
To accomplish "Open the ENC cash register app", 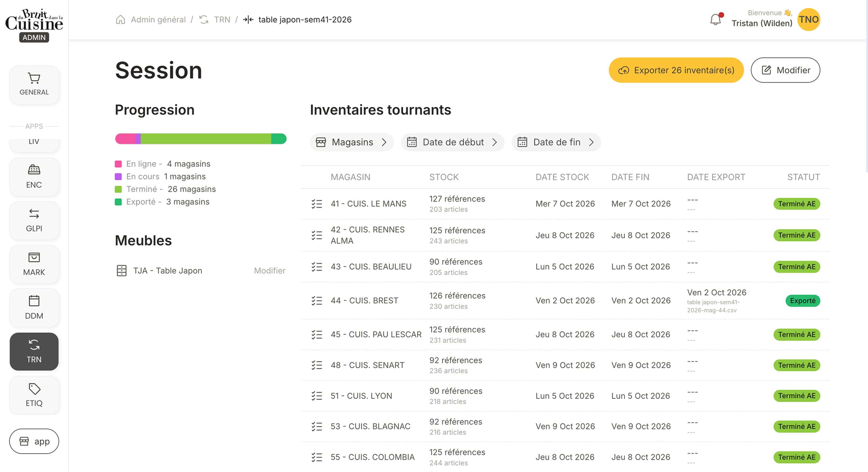I will point(34,177).
